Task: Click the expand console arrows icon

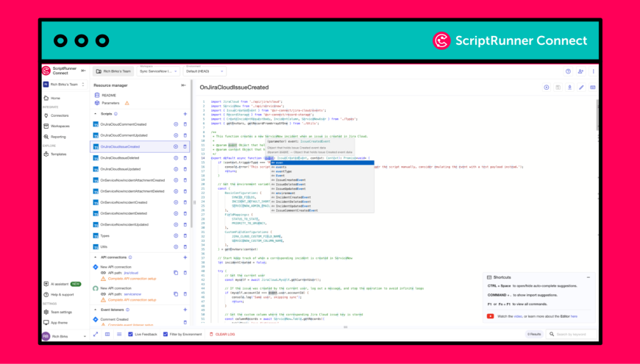Action: click(96, 334)
